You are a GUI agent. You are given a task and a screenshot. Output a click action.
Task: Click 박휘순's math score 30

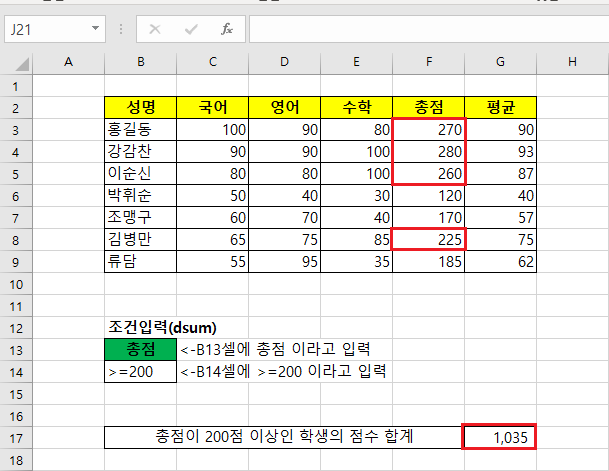[x=357, y=195]
